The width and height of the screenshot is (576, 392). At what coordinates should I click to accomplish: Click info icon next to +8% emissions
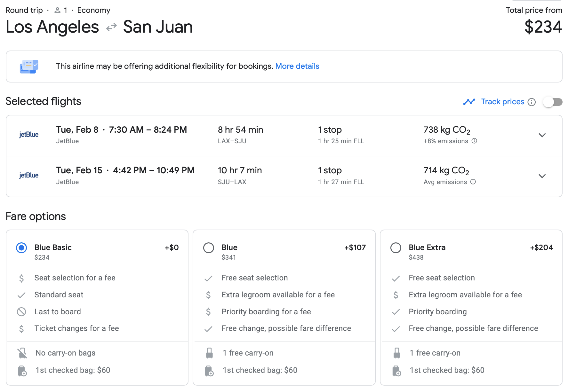[x=475, y=141]
